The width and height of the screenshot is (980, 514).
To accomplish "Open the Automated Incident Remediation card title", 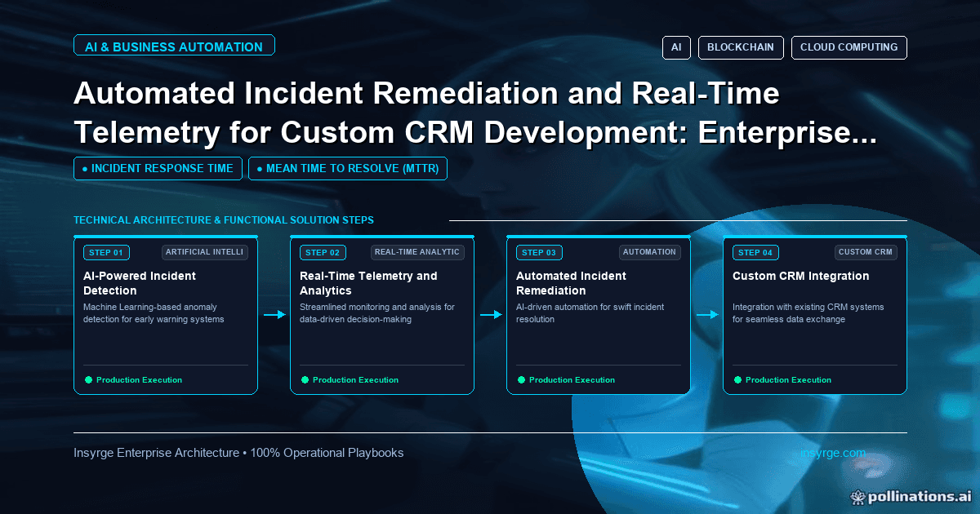I will [x=571, y=283].
